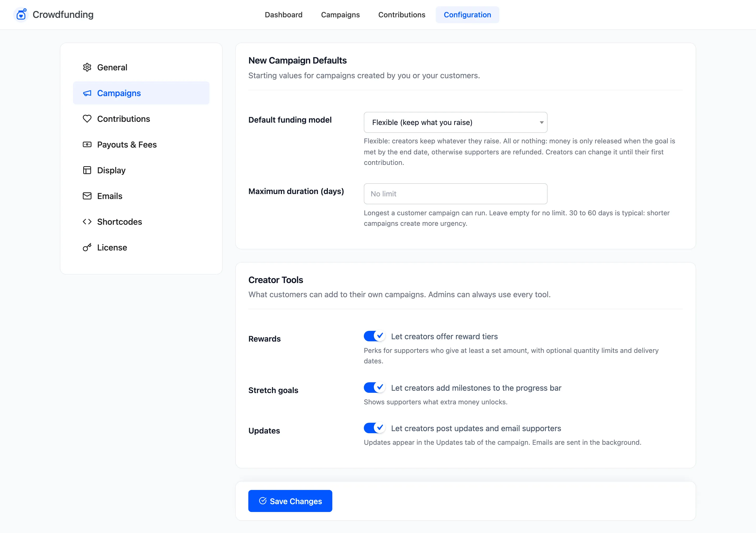This screenshot has height=533, width=756.
Task: Open Emails settings in sidebar
Action: pyautogui.click(x=141, y=196)
